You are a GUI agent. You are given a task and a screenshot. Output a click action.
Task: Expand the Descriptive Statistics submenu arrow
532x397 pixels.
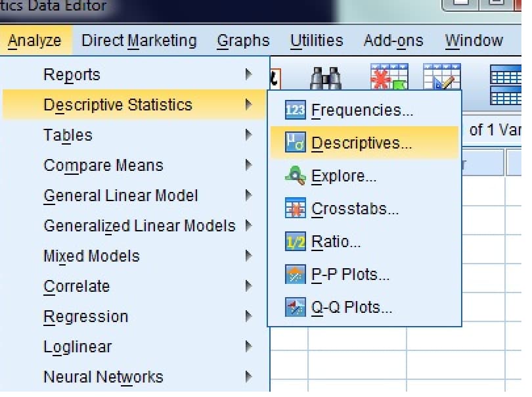coord(249,105)
